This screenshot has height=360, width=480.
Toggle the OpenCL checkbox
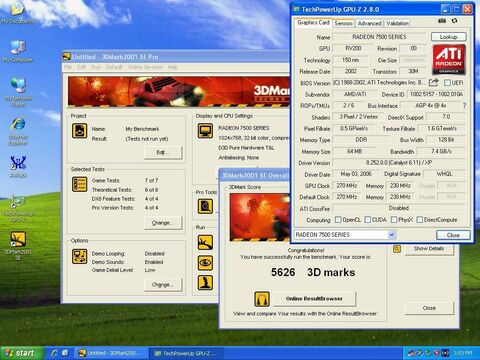click(338, 220)
